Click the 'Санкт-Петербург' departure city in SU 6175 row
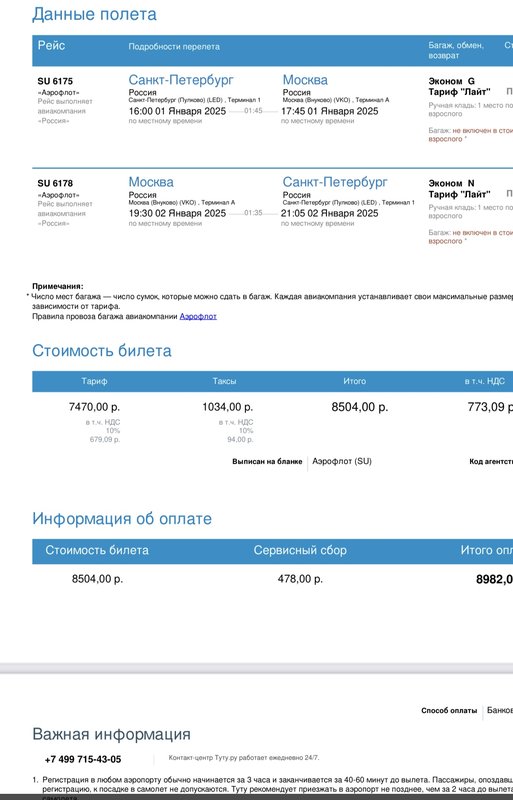Screen dimensions: 513x800 [181, 80]
